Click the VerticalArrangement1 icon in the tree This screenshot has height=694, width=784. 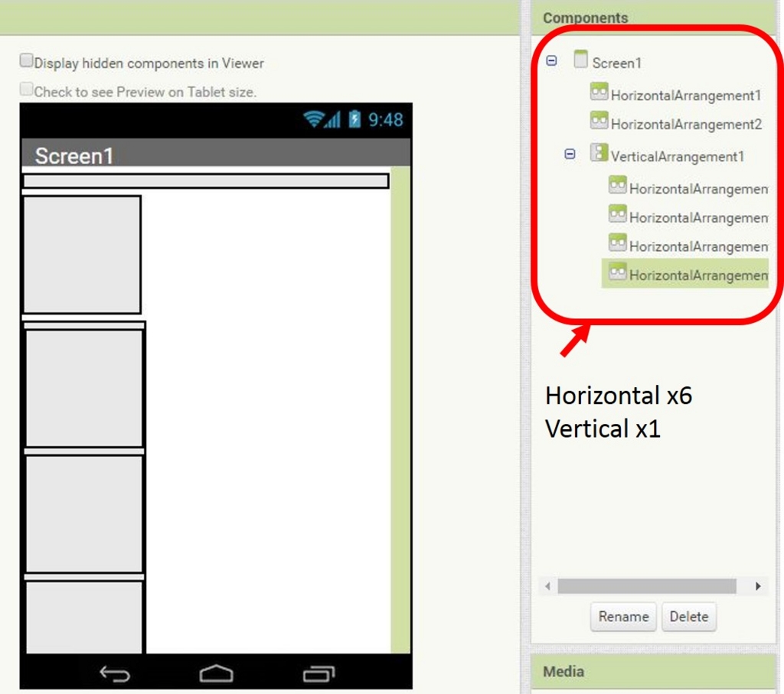[599, 153]
